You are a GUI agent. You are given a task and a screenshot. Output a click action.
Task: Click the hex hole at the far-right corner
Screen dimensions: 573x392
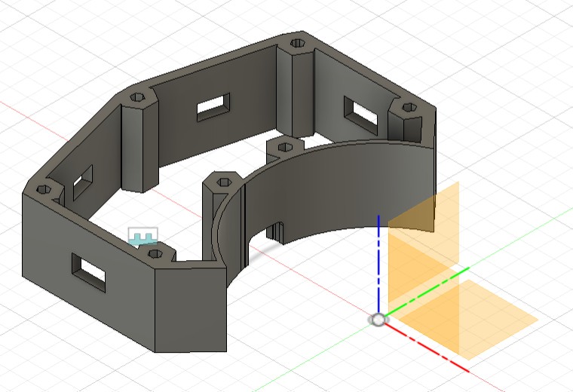(409, 108)
